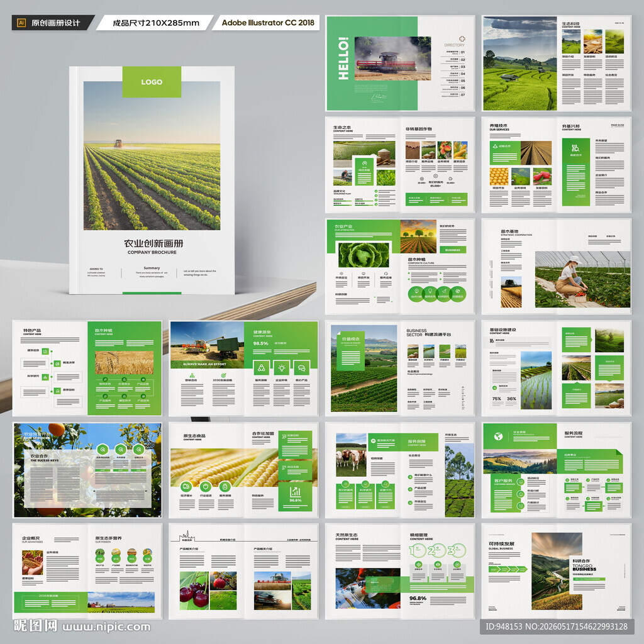
Task: Select the 36% figure
Action: (x=511, y=399)
